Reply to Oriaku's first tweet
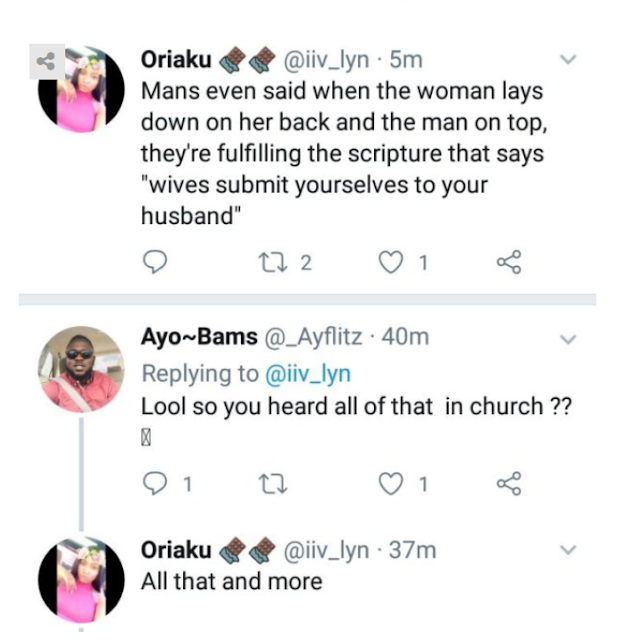This screenshot has height=640, width=632. [155, 263]
